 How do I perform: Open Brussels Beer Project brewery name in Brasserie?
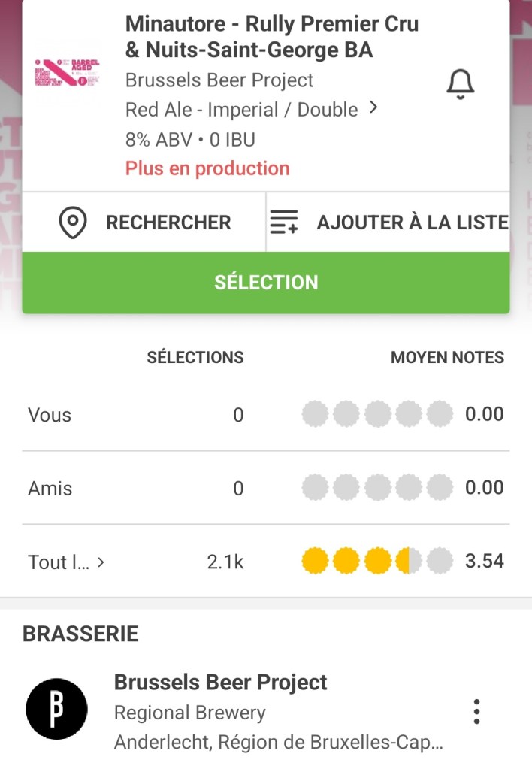tap(221, 683)
